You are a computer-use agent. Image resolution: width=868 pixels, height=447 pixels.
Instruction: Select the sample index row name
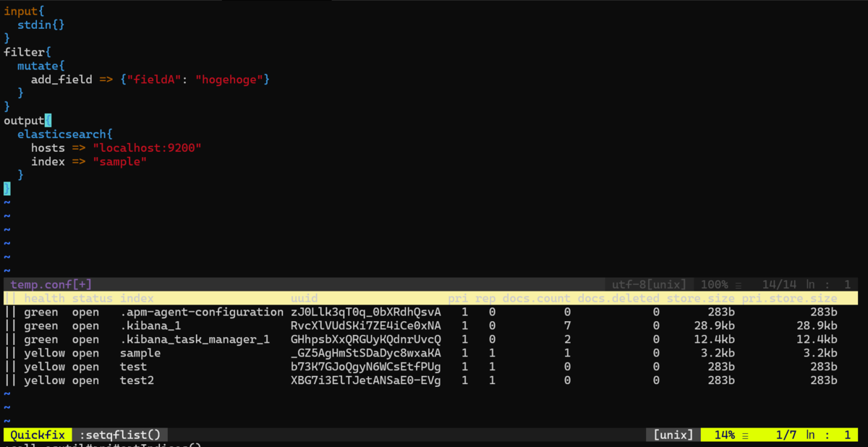coord(140,353)
